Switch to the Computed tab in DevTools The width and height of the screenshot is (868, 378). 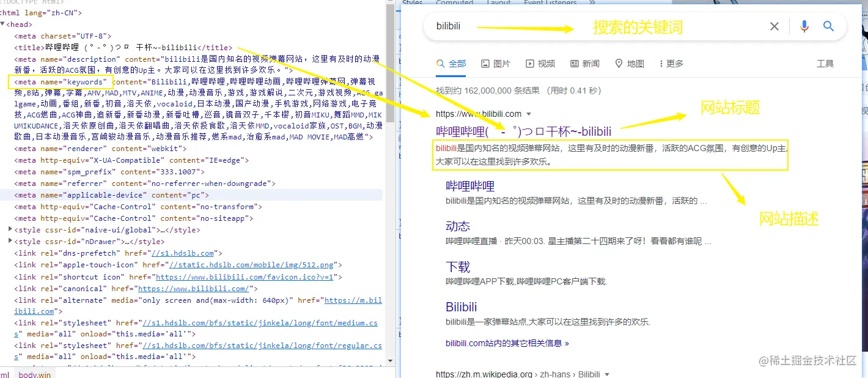[x=455, y=2]
